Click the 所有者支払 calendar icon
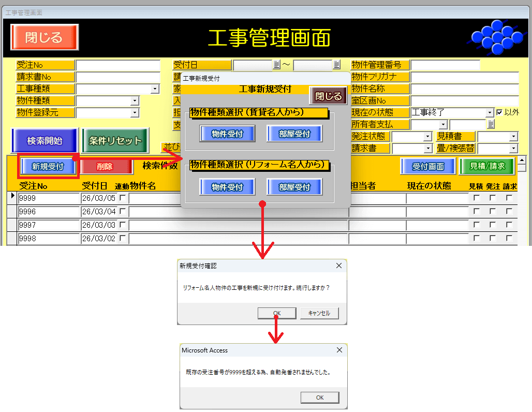The image size is (532, 412). pos(491,124)
